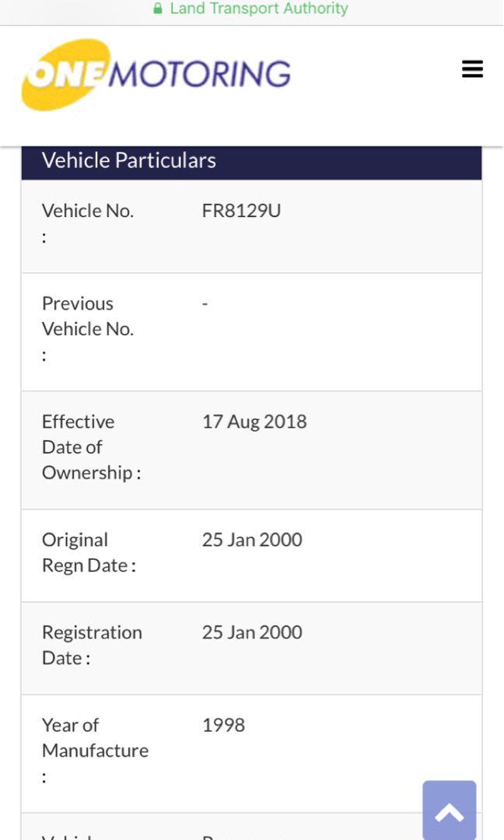Click the MOTORING text in logo
Viewport: 504px width, 840px height.
tap(201, 74)
